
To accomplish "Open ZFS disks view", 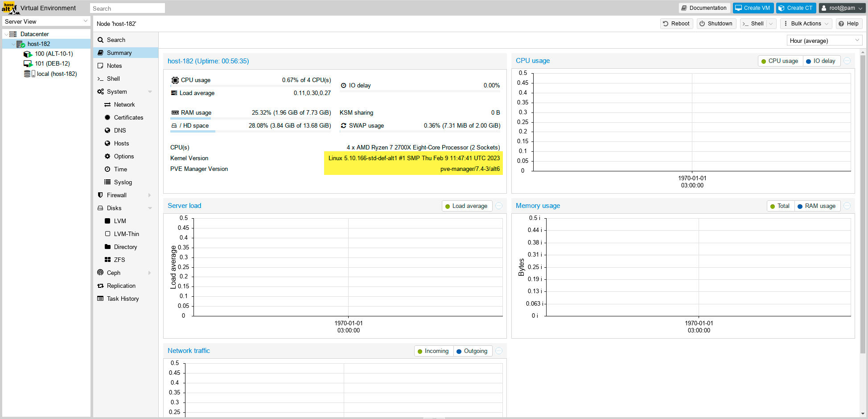I will point(119,260).
